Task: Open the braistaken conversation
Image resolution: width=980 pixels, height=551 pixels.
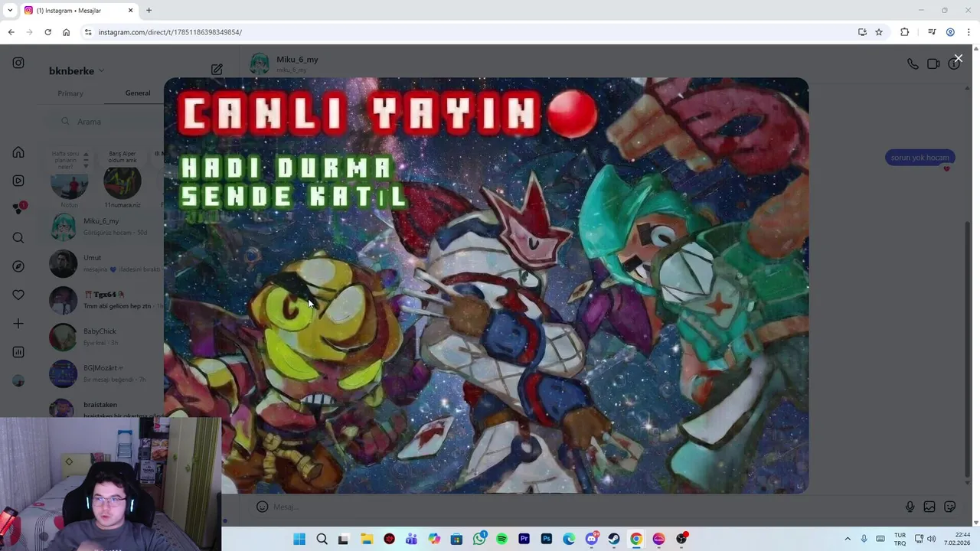Action: coord(106,406)
